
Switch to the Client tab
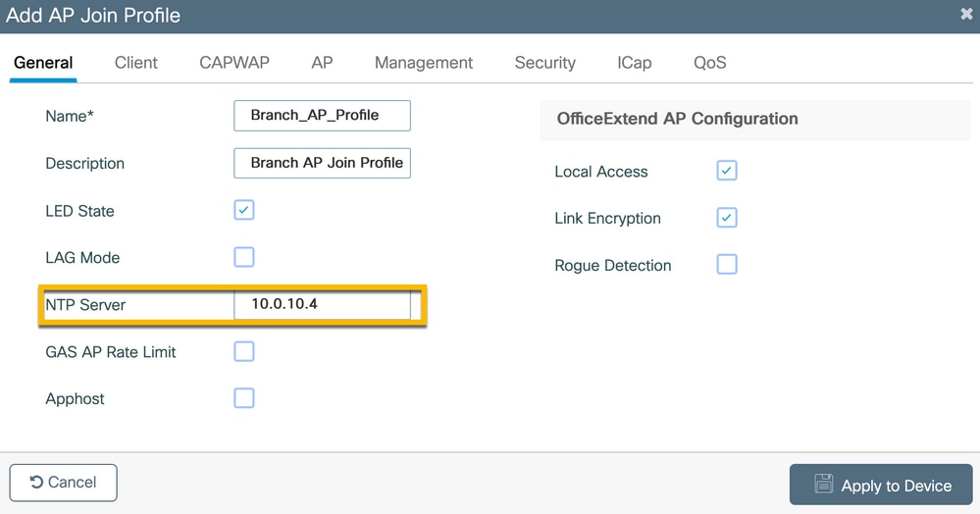tap(135, 63)
